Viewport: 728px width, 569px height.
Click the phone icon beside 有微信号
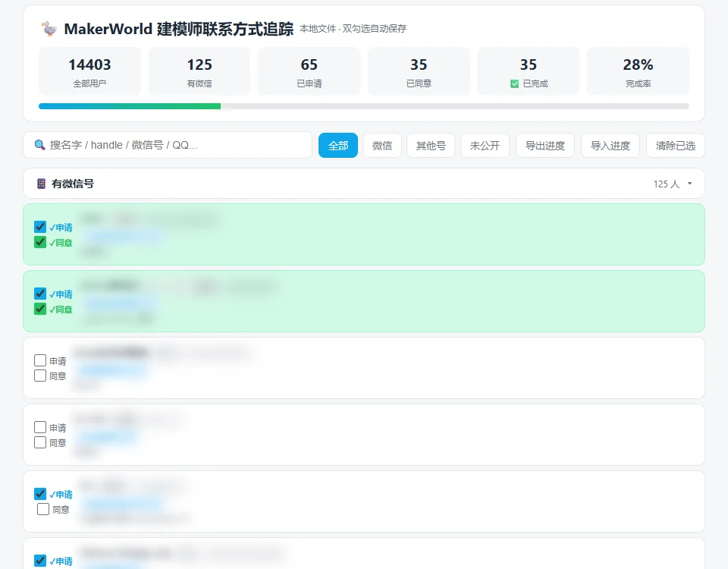click(x=41, y=184)
